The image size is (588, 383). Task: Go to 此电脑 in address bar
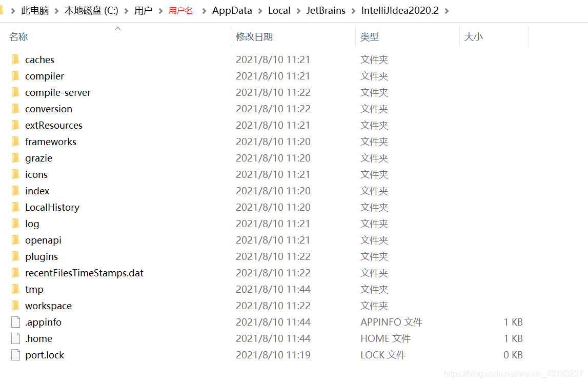coord(35,10)
